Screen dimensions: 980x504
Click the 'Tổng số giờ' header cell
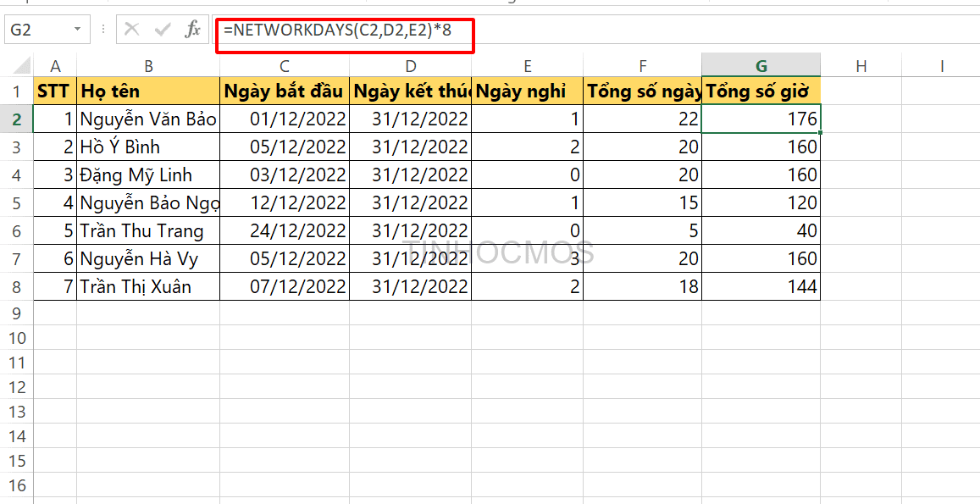click(761, 91)
